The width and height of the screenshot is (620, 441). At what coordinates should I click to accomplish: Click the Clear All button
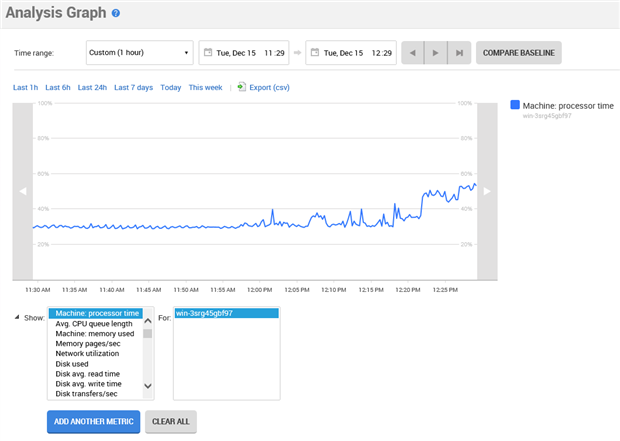point(171,422)
